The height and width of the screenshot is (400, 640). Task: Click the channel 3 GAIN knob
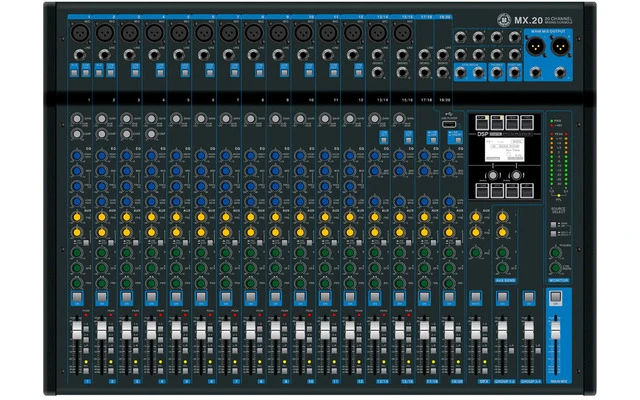tap(126, 119)
